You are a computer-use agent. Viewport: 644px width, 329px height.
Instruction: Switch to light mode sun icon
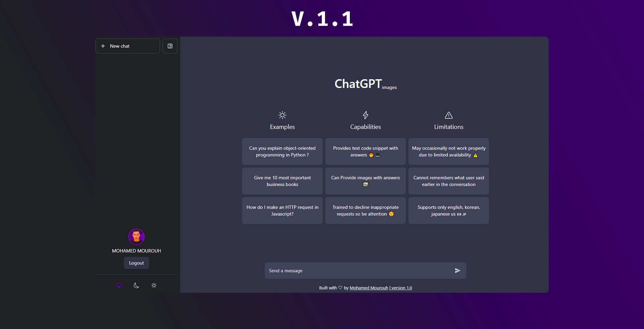point(154,285)
